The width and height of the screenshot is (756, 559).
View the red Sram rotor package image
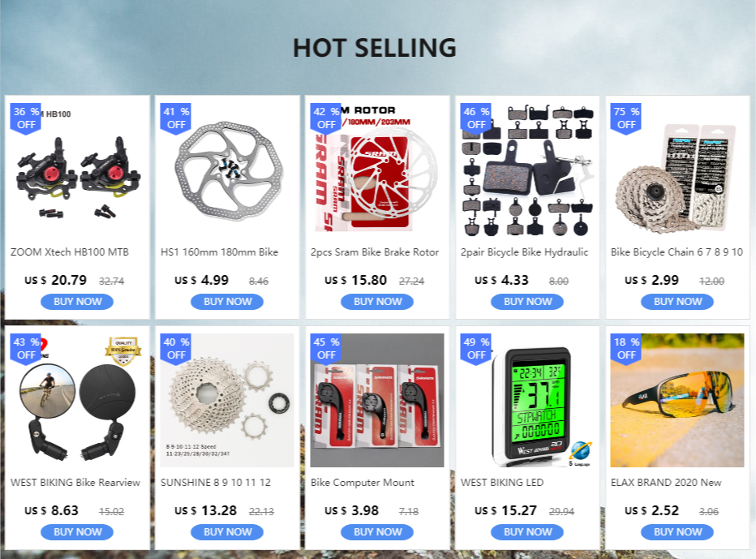(377, 170)
